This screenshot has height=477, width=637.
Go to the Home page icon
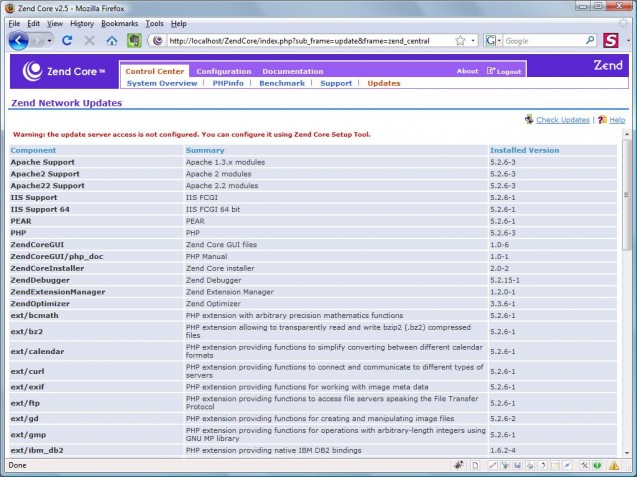(112, 40)
